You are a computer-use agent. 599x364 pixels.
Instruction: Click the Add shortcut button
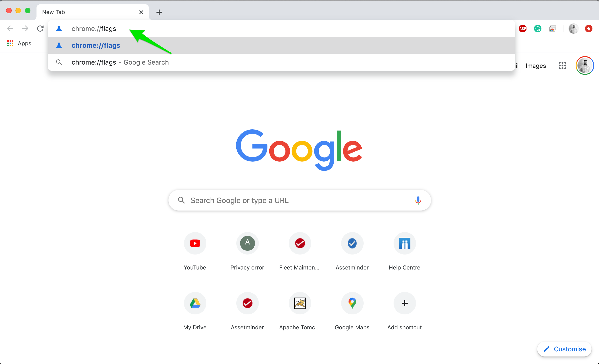pos(404,303)
